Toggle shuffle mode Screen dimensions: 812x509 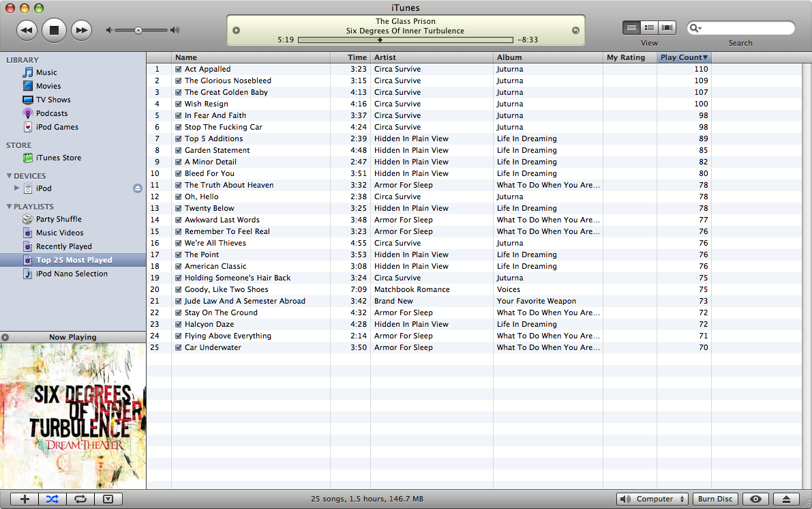point(52,499)
